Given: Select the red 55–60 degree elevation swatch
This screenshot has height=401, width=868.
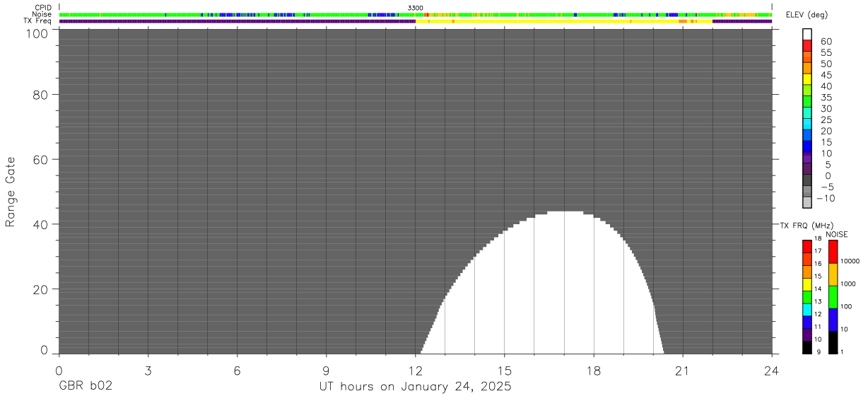Looking at the screenshot, I should click(x=807, y=45).
